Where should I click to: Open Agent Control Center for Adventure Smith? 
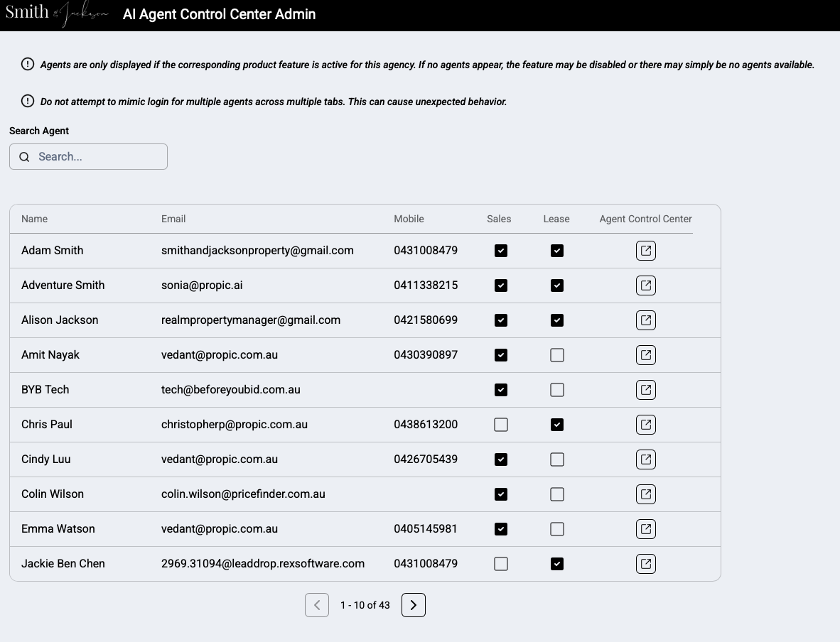point(645,285)
